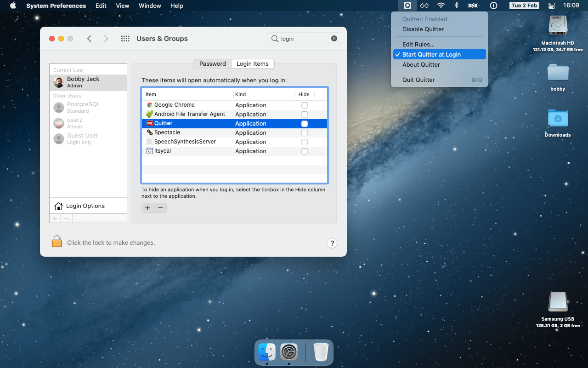Tick the Hide checkbox for Quitter
This screenshot has width=588, height=368.
coord(304,123)
